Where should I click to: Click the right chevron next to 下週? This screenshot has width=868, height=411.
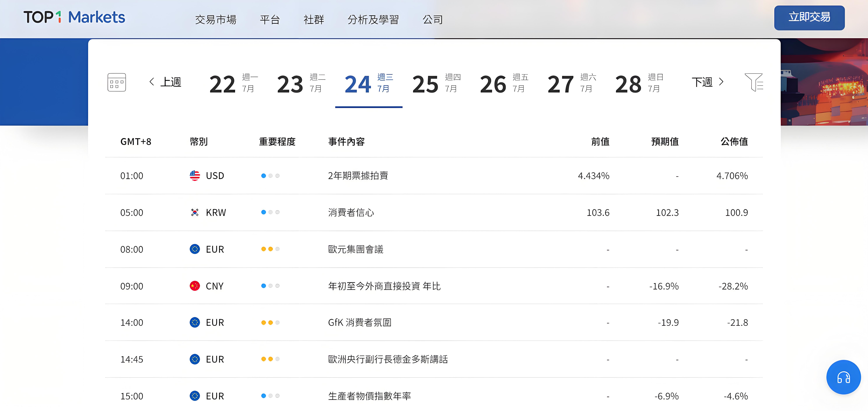click(721, 82)
